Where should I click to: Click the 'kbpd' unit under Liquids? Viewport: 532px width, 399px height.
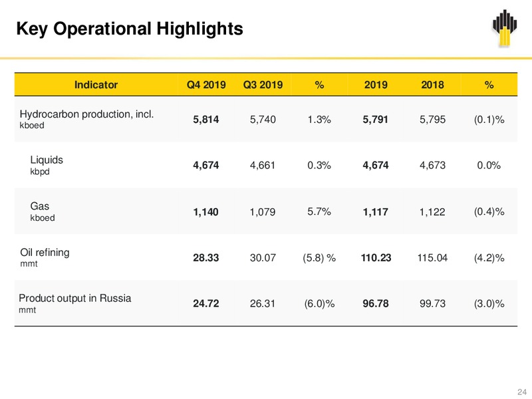[x=40, y=172]
